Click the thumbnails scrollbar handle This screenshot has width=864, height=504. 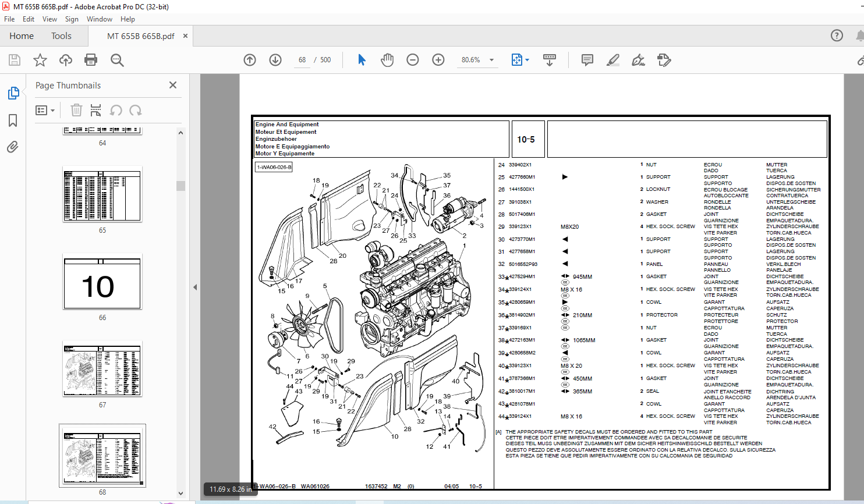click(x=180, y=186)
